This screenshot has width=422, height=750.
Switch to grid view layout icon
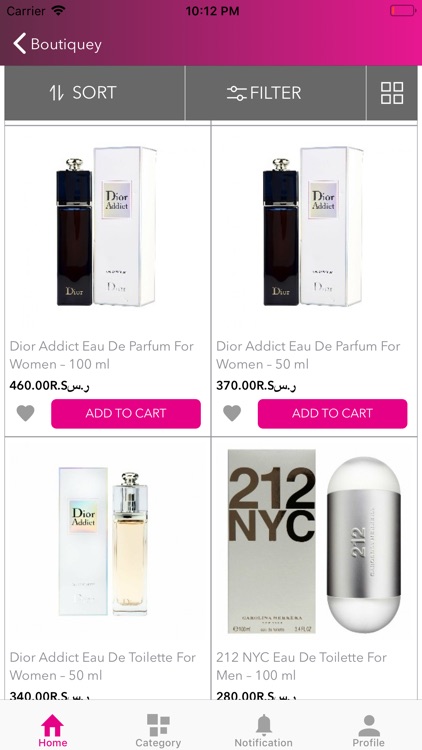click(392, 93)
